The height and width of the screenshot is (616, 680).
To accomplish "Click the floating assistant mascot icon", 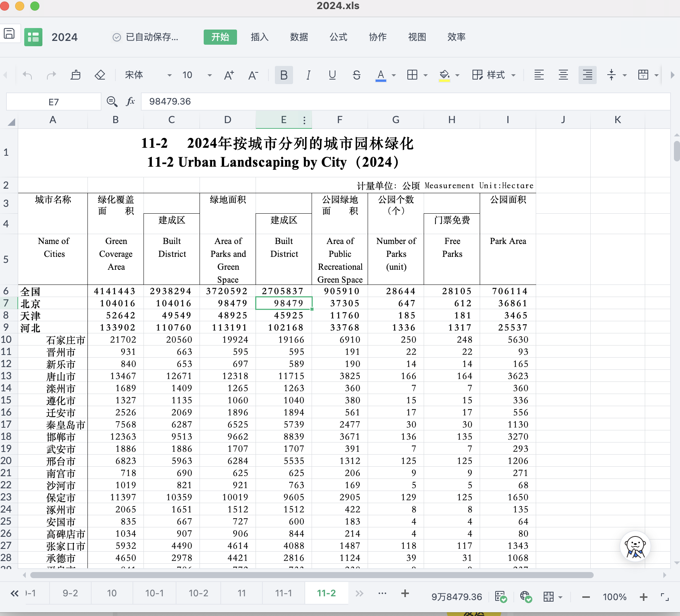I will click(635, 547).
